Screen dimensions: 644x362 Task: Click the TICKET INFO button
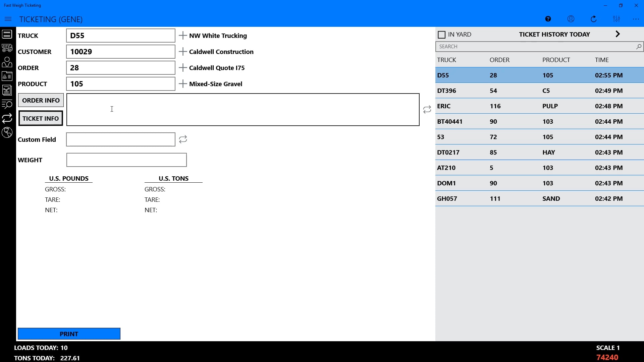pyautogui.click(x=41, y=118)
